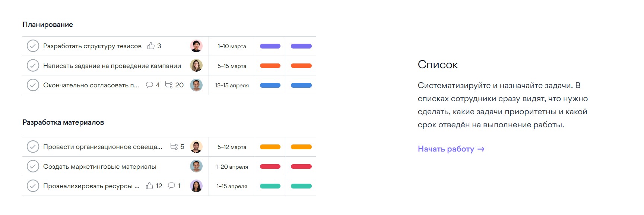Click first purple tag on Разработать структуру тезисов row
The image size is (644, 215).
(270, 46)
